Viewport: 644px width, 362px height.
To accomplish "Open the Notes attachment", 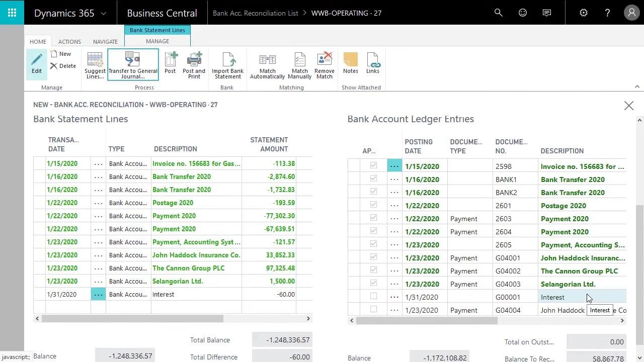I will point(351,63).
